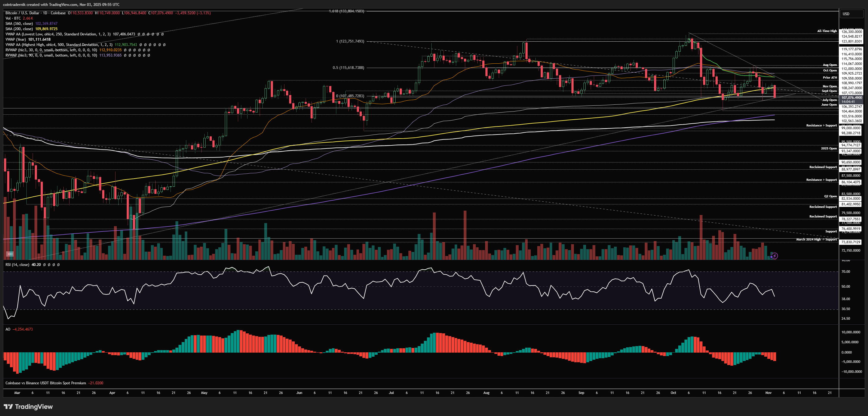Click Coinbase vs Binance Spot Premium legend
This screenshot has height=416, width=868.
tap(45, 383)
